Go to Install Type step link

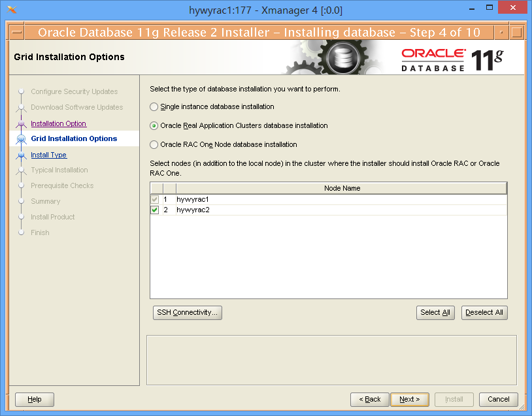[x=49, y=155]
